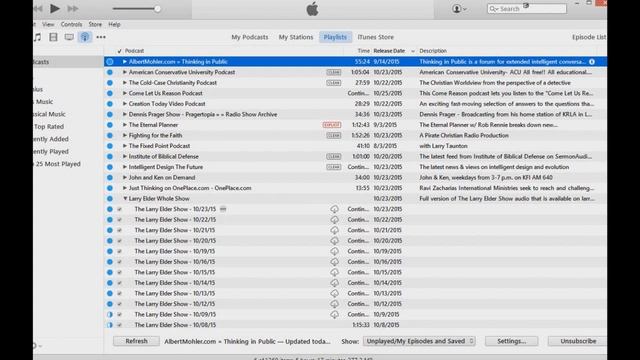
Task: Sort by Time column header
Action: point(363,51)
